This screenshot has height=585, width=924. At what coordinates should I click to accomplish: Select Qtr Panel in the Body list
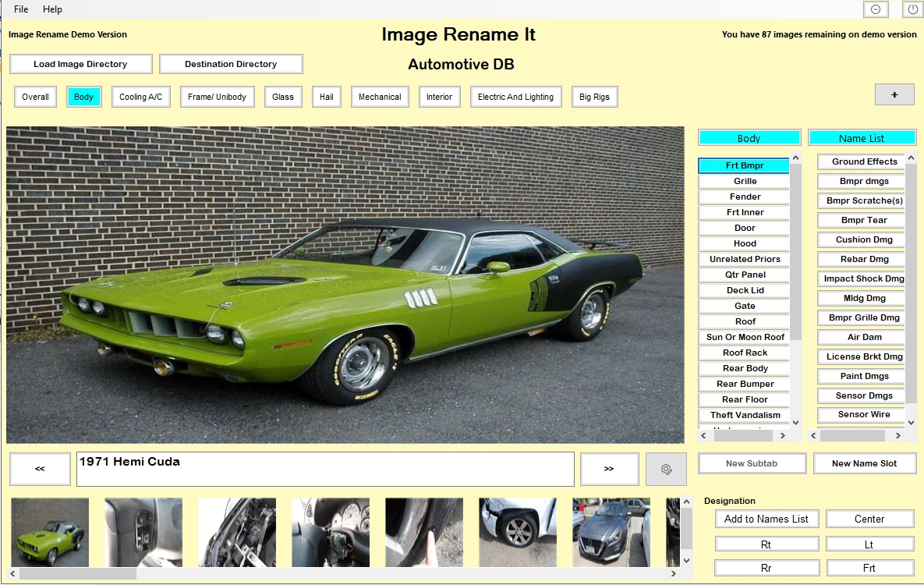click(x=745, y=275)
